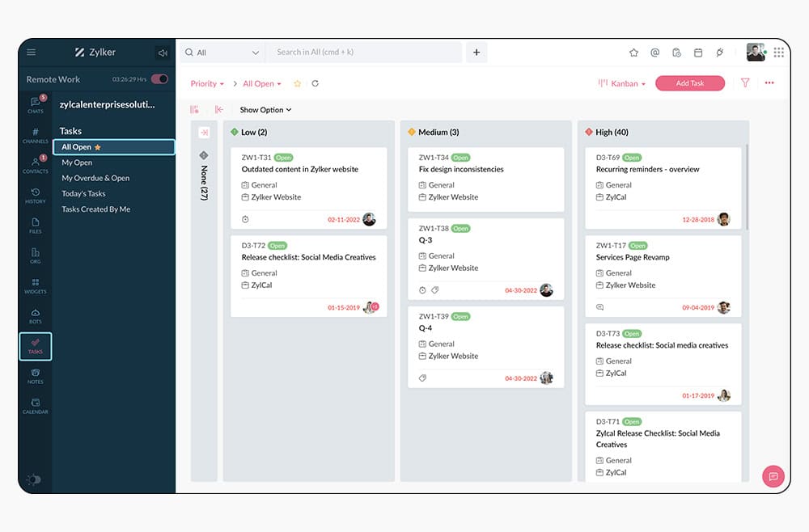Open starred items from top bar
Viewport: 809px width, 532px height.
(x=633, y=52)
